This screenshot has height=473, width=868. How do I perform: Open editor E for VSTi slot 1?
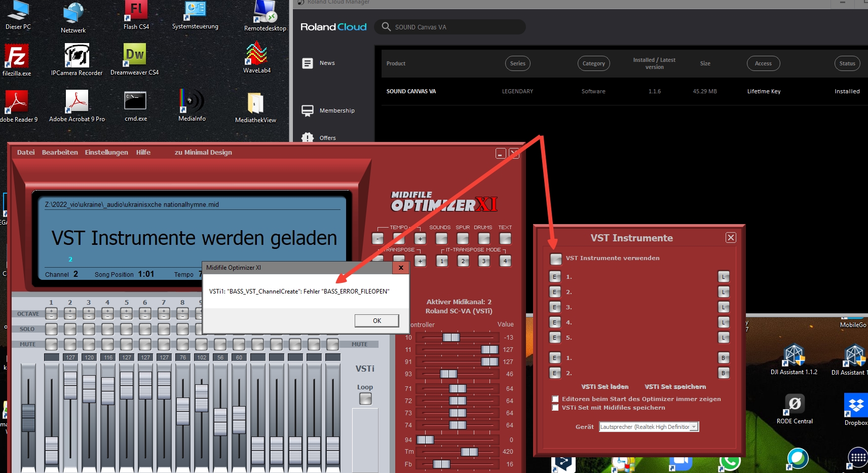point(555,277)
